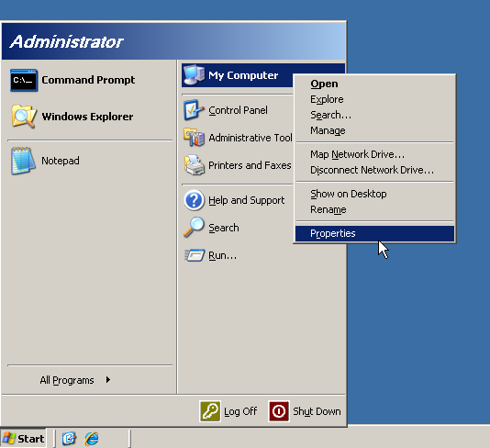
Task: Choose Explore in the context menu
Action: coord(374,99)
